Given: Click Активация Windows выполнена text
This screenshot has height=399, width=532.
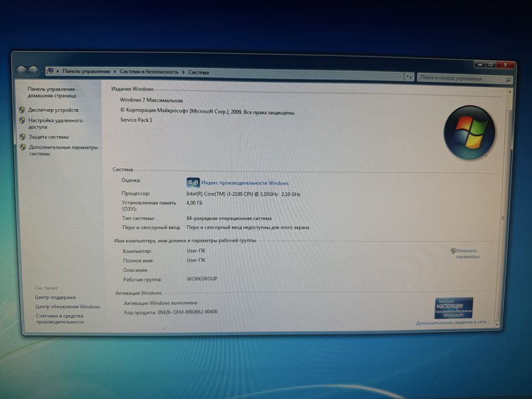Looking at the screenshot, I should 160,303.
